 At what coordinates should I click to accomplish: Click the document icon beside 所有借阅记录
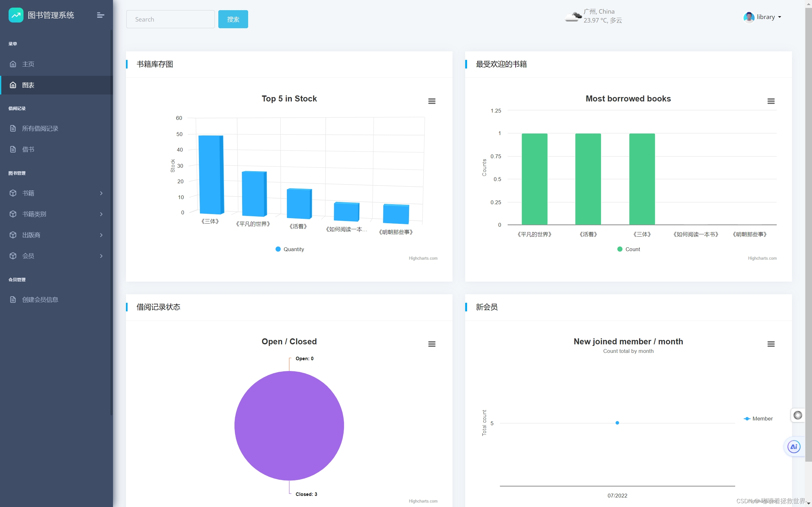(13, 128)
